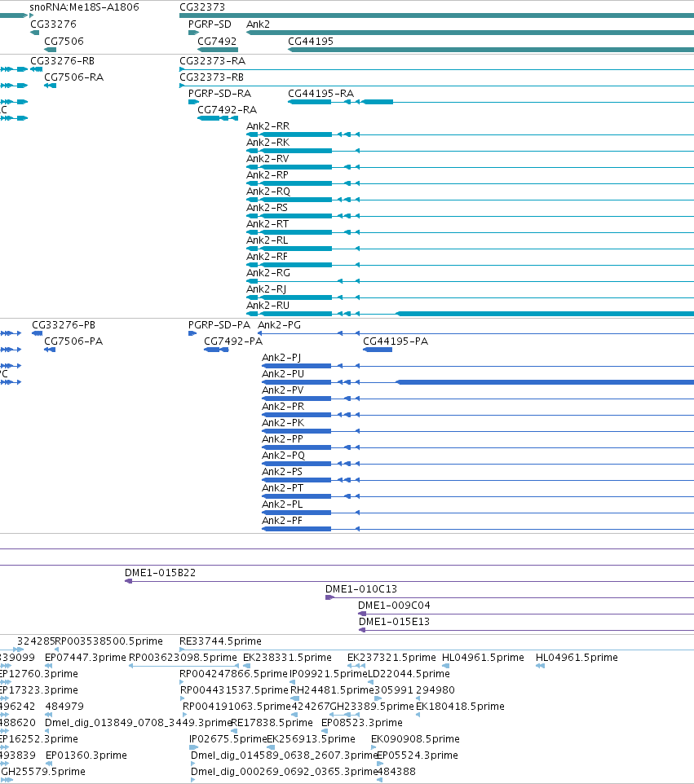Screen dimensions: 694x784
Task: Click the EP12760.3prime EST label
Action: click(x=39, y=674)
